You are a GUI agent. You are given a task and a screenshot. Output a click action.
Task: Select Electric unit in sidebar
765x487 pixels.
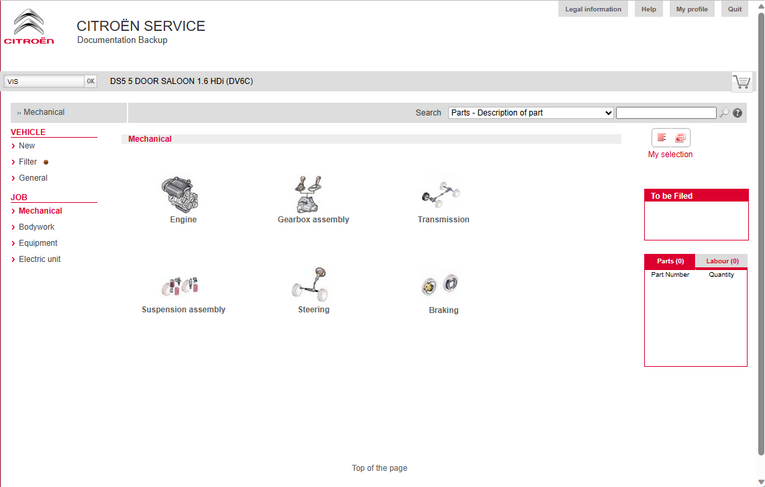click(x=39, y=259)
